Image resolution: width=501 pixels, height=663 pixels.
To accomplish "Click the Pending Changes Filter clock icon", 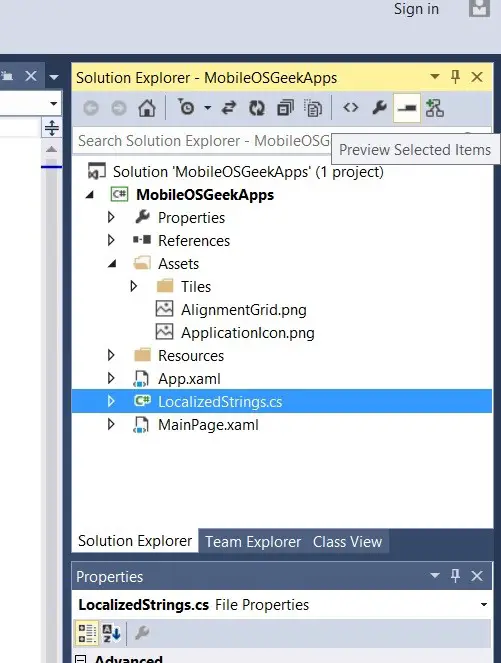I will pyautogui.click(x=186, y=108).
